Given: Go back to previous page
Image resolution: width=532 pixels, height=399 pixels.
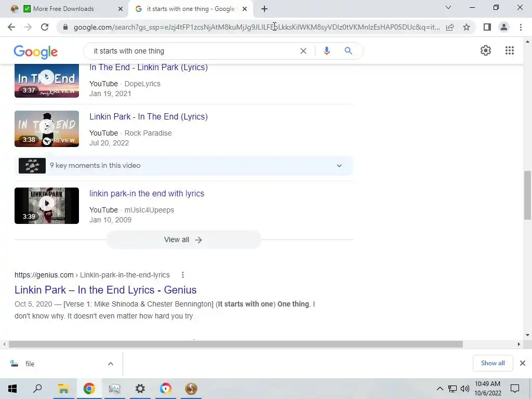Looking at the screenshot, I should coord(11,27).
